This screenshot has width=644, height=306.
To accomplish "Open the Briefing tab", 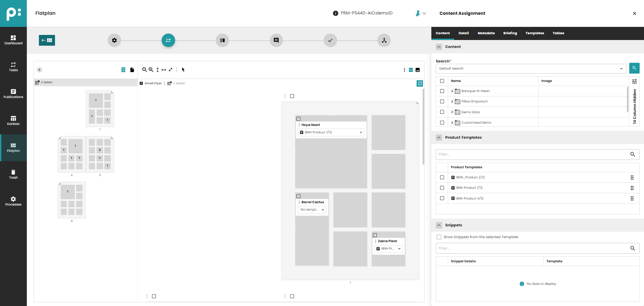I will 510,33.
